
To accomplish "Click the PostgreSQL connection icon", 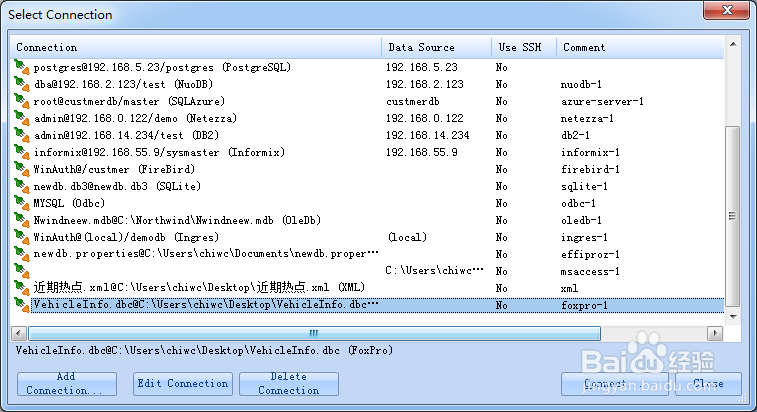I will click(x=22, y=67).
